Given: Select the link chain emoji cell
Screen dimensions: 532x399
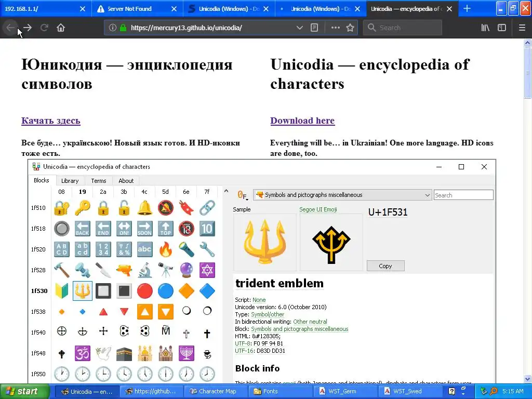Looking at the screenshot, I should 207,208.
